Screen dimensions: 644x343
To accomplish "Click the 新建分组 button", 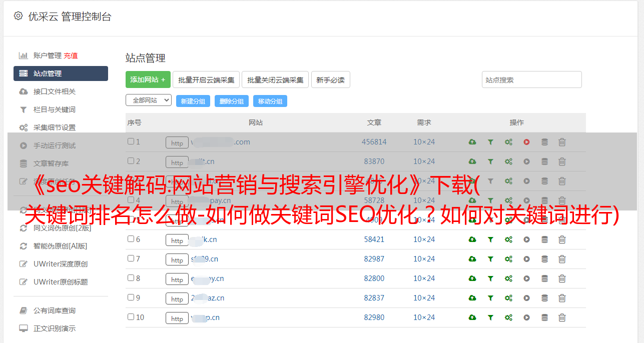I will (193, 101).
